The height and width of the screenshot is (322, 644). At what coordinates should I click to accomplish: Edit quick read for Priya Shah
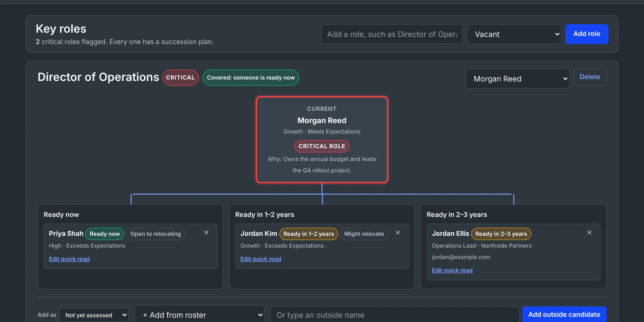tap(69, 259)
